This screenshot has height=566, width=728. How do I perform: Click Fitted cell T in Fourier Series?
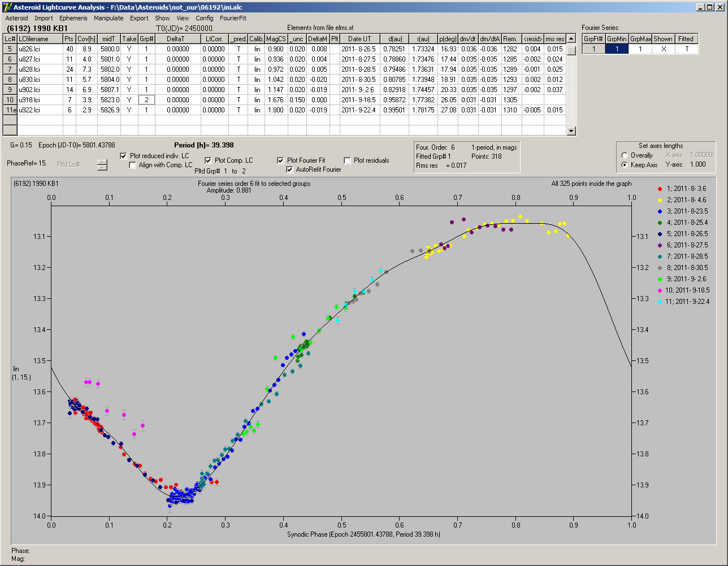[686, 49]
